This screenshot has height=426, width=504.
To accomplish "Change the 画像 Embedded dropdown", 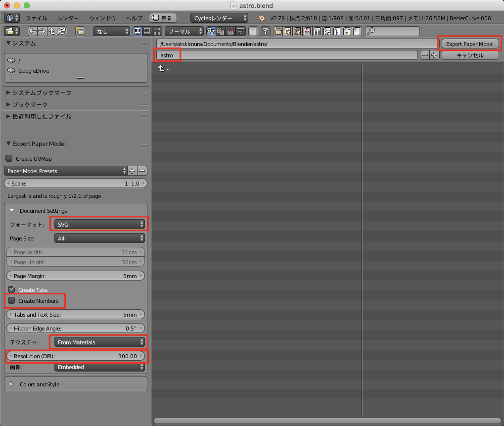I will [98, 367].
